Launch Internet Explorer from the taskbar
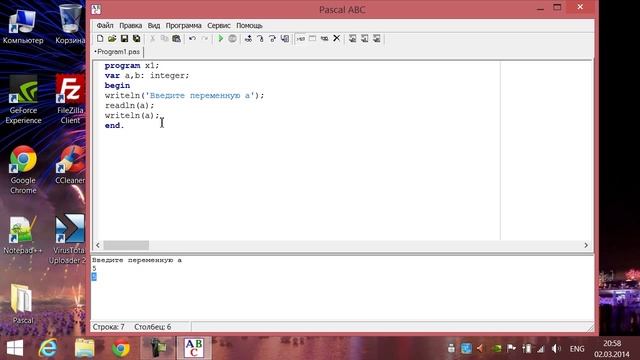640x360 pixels. point(48,348)
